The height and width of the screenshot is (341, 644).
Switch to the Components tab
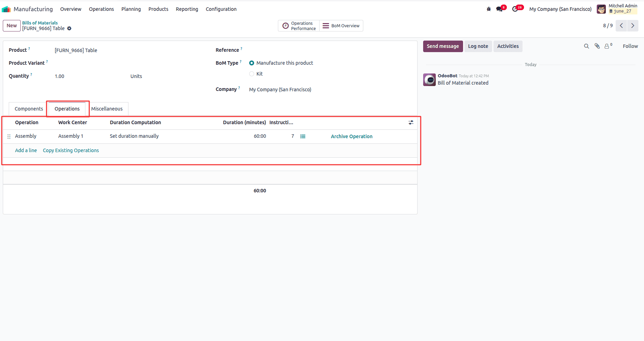point(29,109)
